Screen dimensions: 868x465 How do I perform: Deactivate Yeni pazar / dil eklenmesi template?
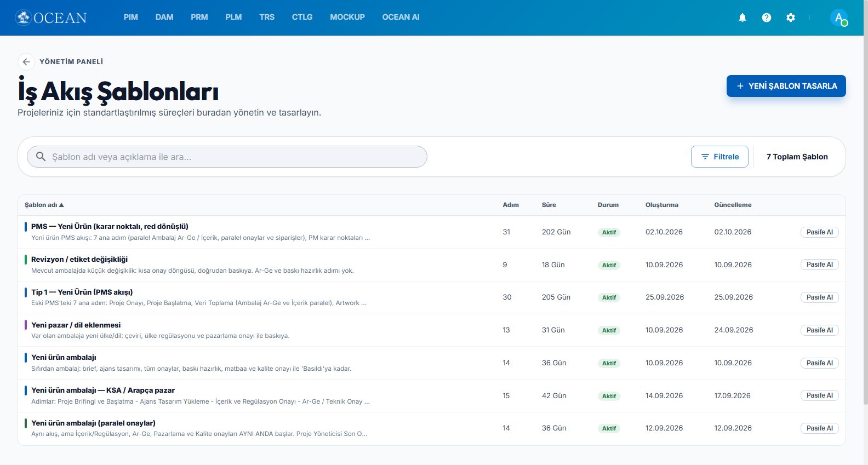pyautogui.click(x=820, y=330)
